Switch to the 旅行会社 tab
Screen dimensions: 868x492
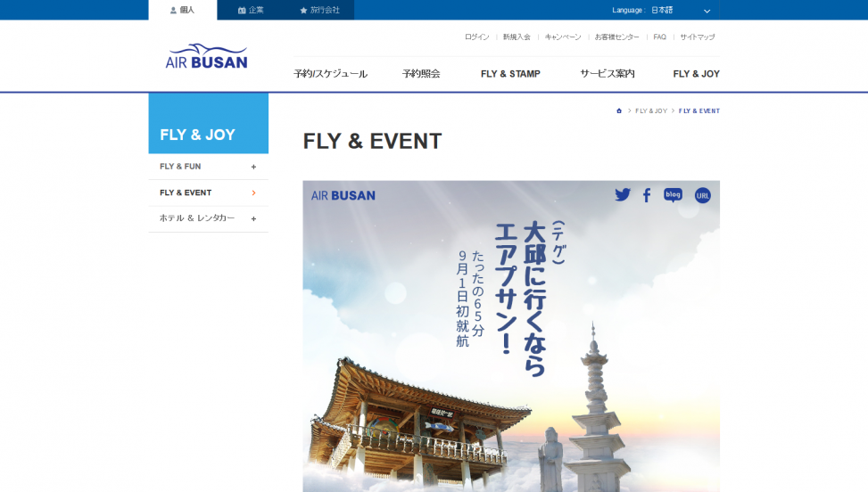point(319,10)
